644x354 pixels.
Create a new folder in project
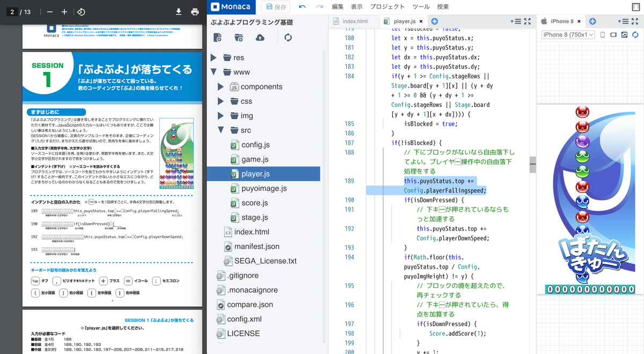tap(239, 38)
